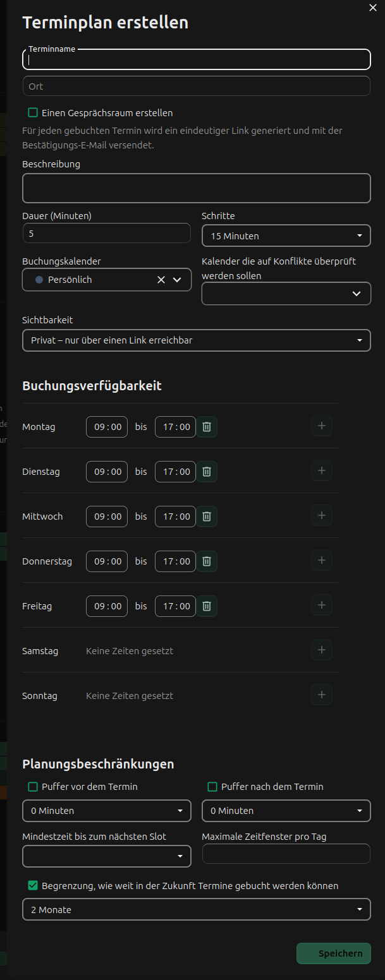Click the Ort input field

point(197,86)
